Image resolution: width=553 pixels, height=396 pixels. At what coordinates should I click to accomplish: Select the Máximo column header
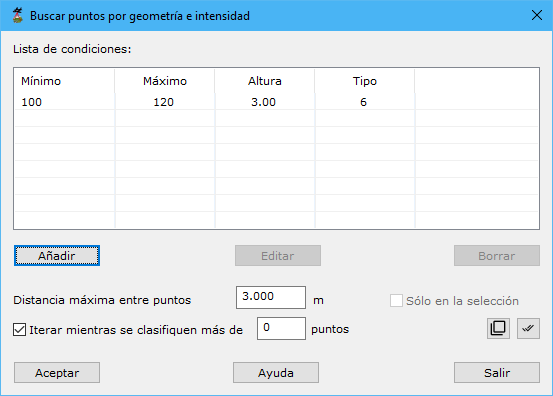point(165,81)
